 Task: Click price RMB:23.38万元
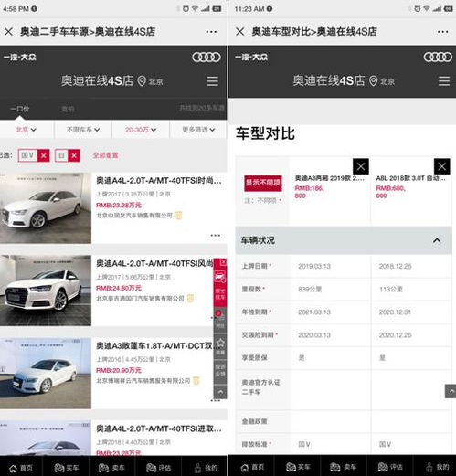tap(119, 206)
